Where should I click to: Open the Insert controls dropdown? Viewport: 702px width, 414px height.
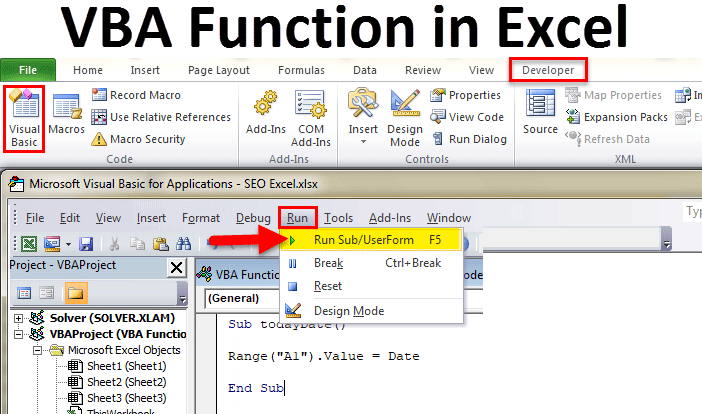pos(363,117)
